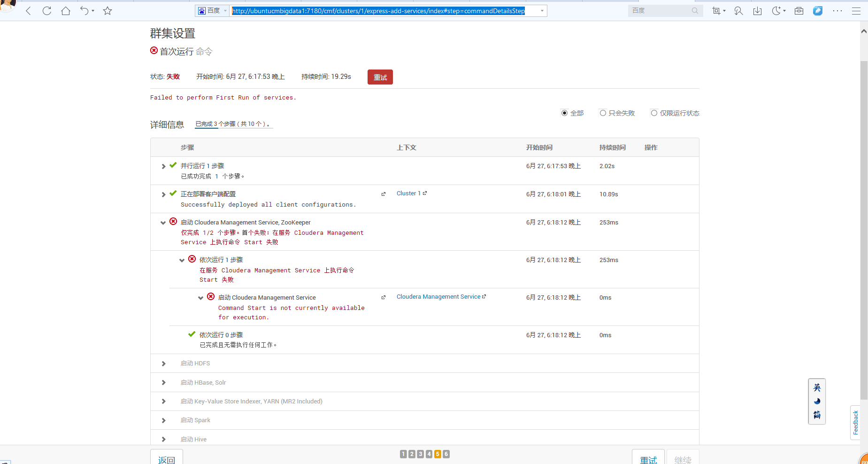868x464 pixels.
Task: Open the Cluster 1 link
Action: [x=408, y=193]
